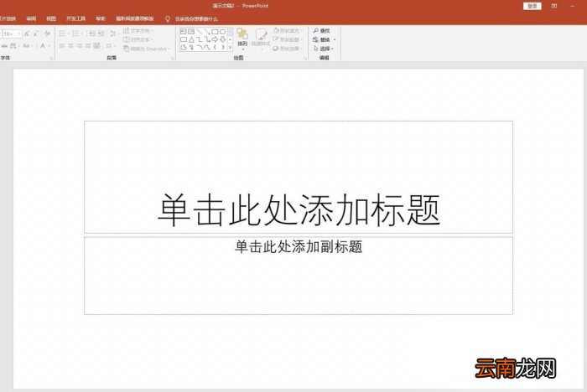Open the Shape Effects dropdown

click(x=287, y=49)
